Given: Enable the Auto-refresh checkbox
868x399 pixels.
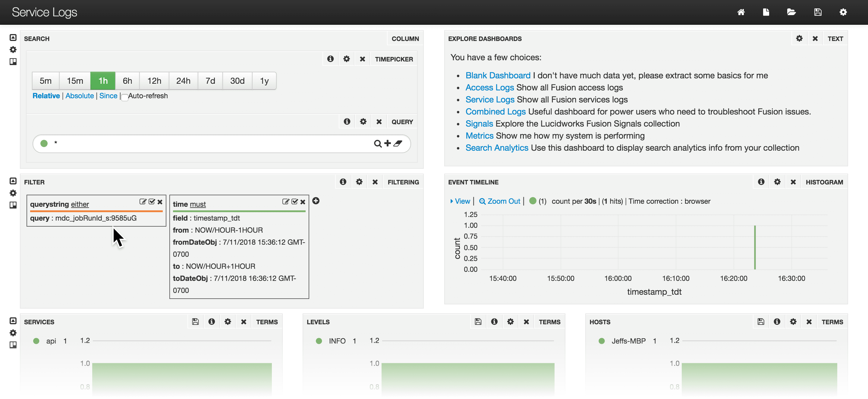Looking at the screenshot, I should tap(125, 97).
